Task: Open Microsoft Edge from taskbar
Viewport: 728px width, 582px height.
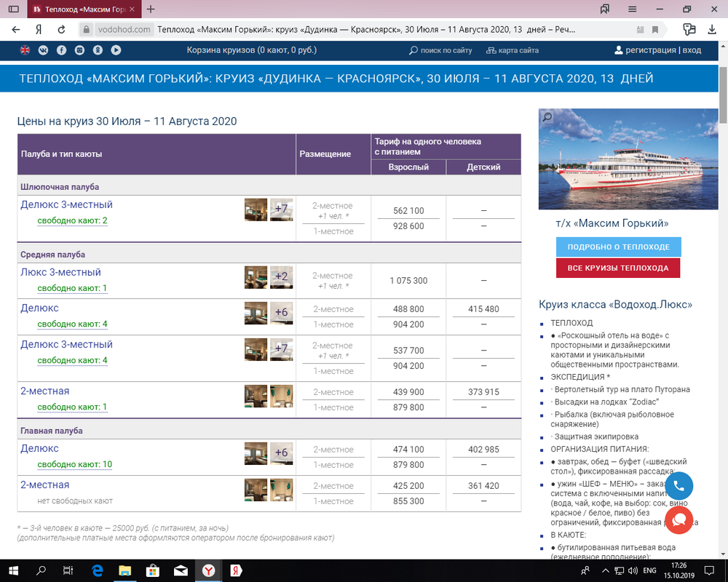Action: (98, 570)
